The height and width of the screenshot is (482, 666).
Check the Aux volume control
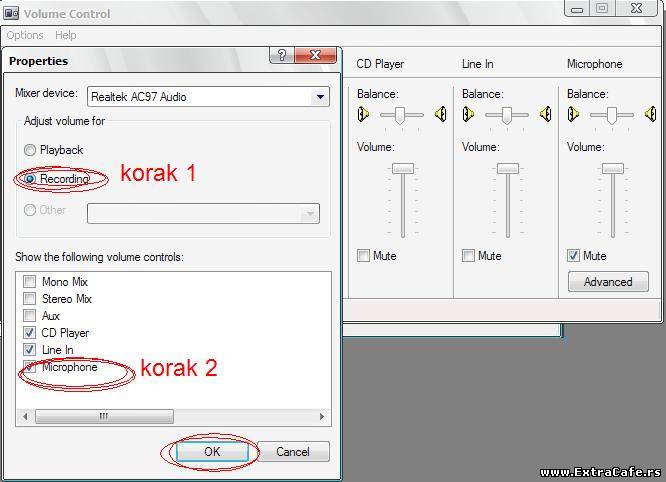tap(29, 316)
